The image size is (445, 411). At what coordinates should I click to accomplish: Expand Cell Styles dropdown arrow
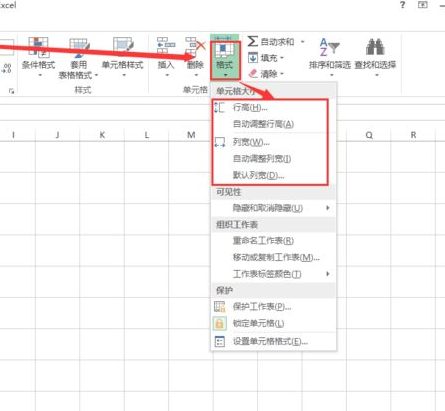click(124, 75)
